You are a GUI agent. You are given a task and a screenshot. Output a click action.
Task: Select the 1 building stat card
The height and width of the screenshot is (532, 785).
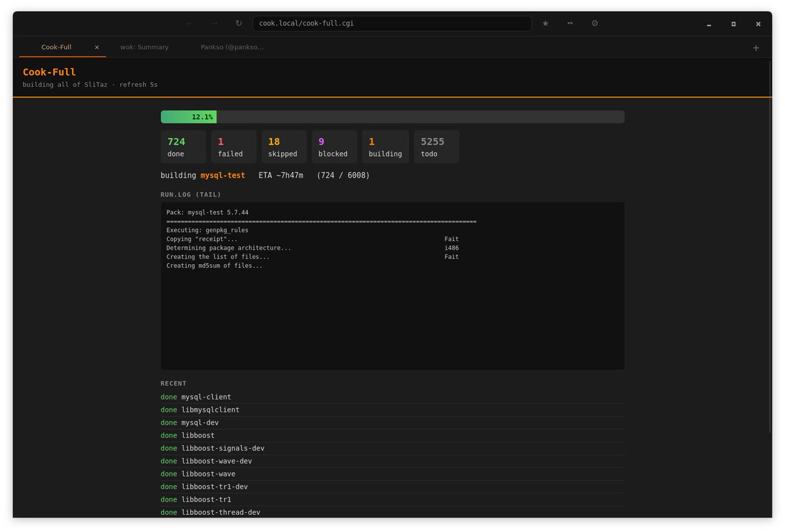[x=385, y=146]
